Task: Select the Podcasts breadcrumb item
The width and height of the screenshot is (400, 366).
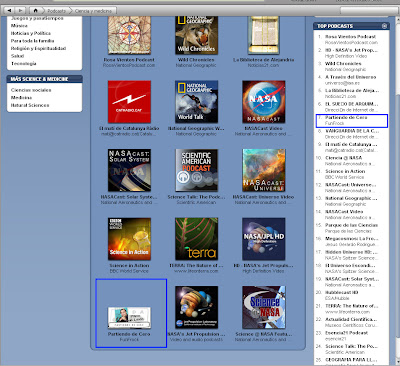Action: [56, 11]
